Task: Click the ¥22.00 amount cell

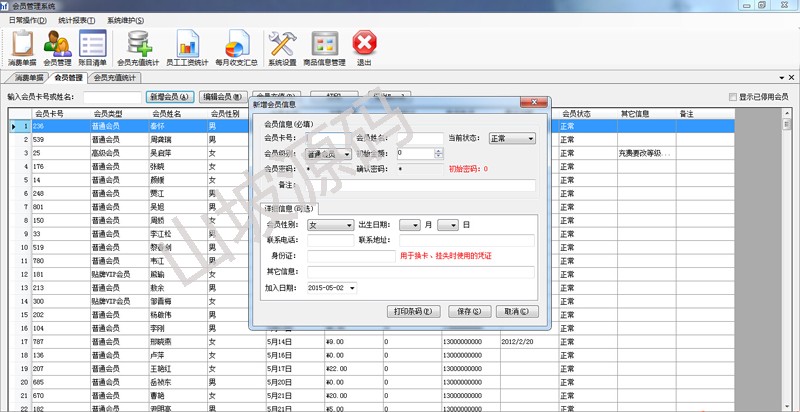Action: pos(354,369)
